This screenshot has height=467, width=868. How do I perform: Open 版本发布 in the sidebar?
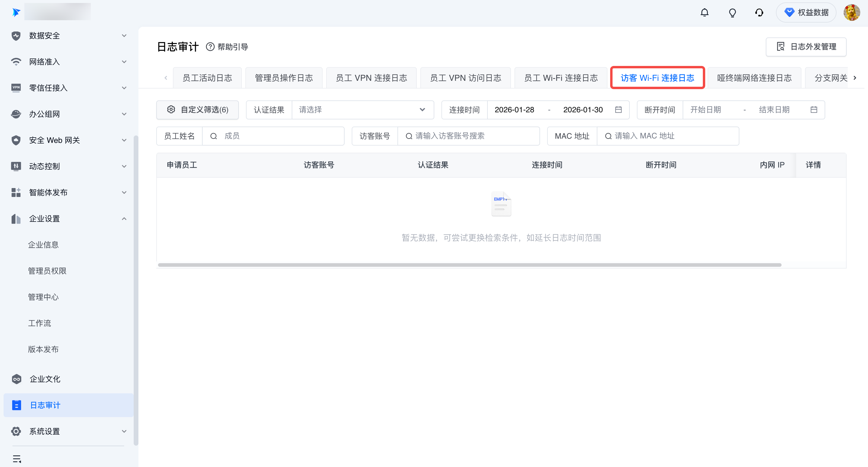[x=43, y=349]
